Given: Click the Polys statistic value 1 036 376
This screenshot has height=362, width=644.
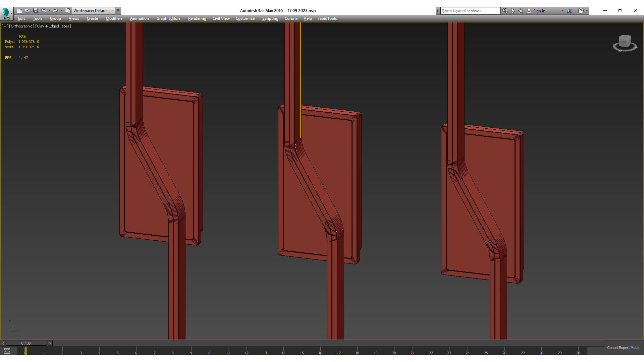Looking at the screenshot, I should click(x=26, y=42).
